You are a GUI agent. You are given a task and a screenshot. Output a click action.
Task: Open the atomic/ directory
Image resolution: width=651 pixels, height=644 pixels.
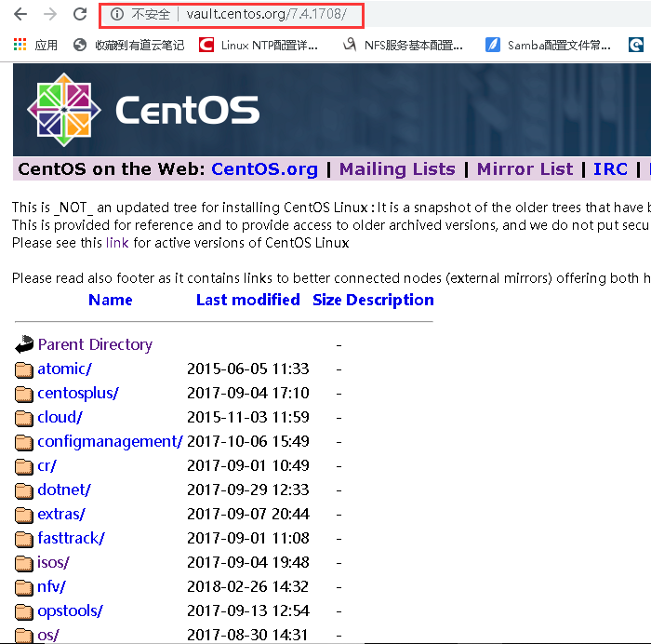coord(64,369)
